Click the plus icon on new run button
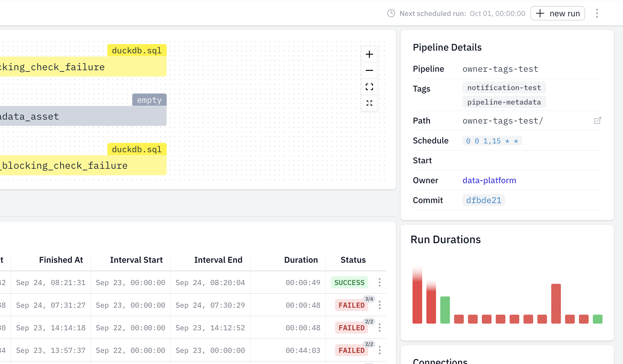The width and height of the screenshot is (623, 364). tap(540, 13)
